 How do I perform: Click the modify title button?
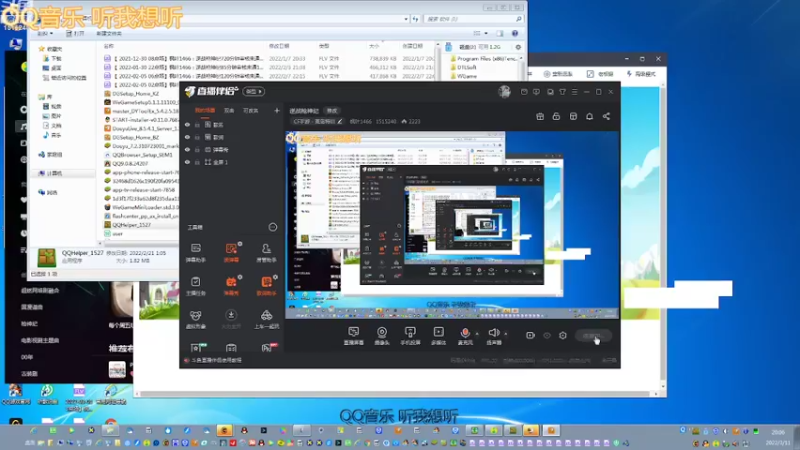(x=332, y=111)
